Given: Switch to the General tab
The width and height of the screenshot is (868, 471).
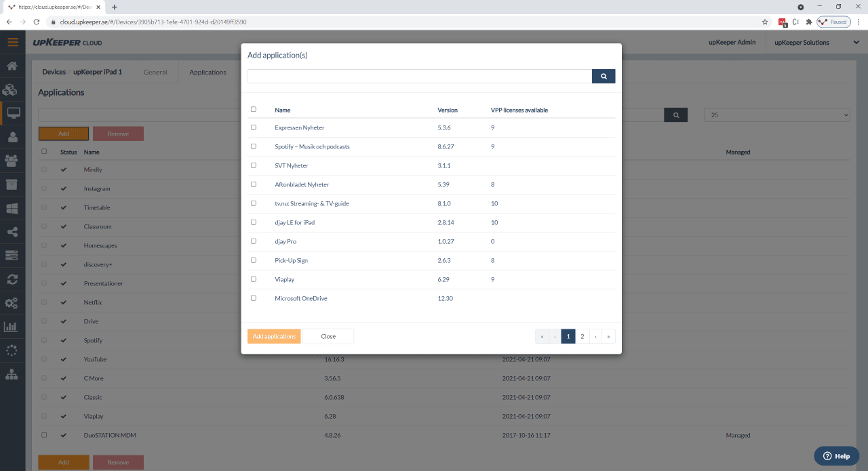Looking at the screenshot, I should tap(155, 73).
